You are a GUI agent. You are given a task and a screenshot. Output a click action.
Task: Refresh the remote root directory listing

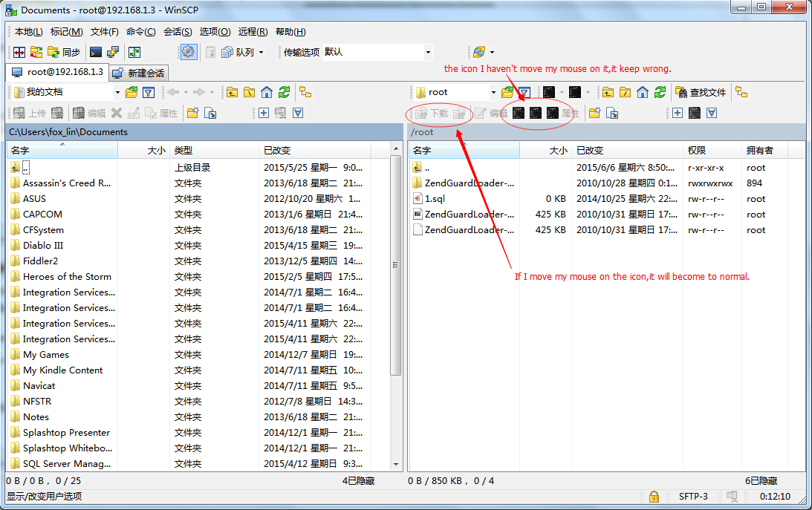660,92
